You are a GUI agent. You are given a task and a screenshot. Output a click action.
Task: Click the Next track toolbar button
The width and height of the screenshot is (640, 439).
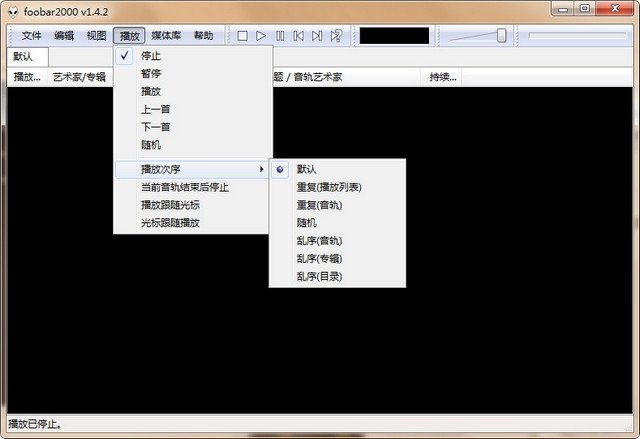(317, 36)
